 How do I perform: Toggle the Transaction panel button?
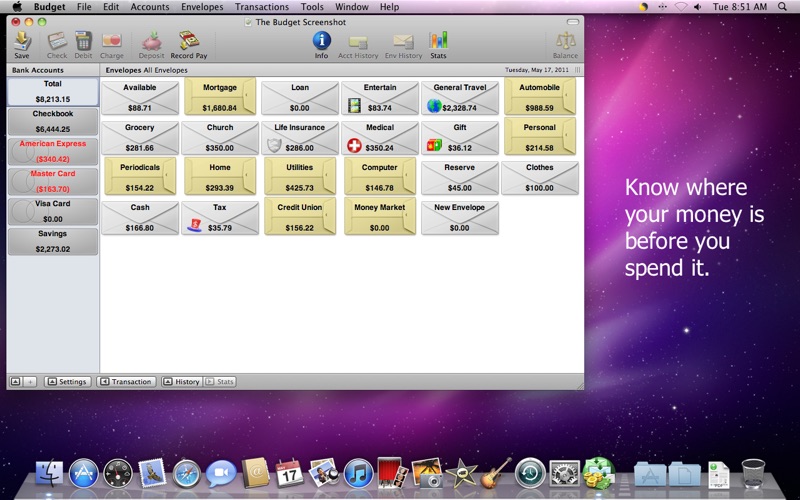(126, 382)
